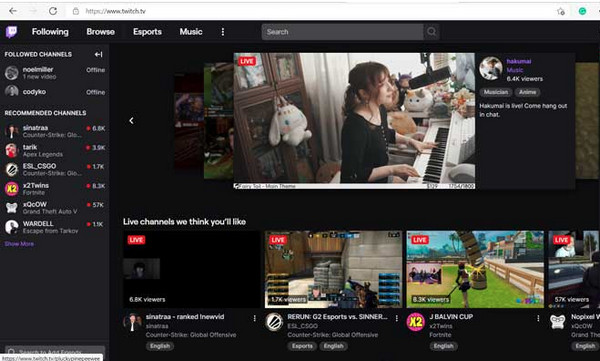Image resolution: width=600 pixels, height=361 pixels.
Task: Click the favorites star icon in address bar
Action: coord(561,11)
